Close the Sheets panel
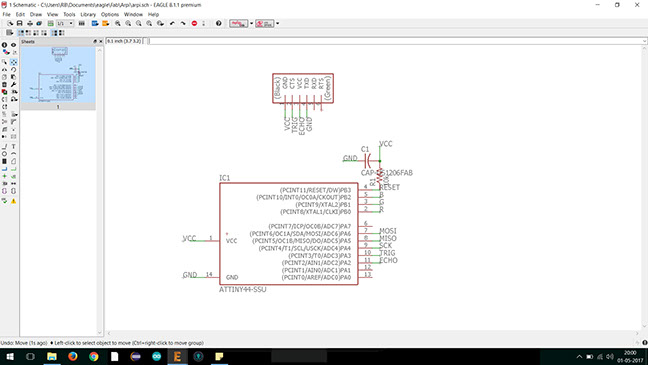The width and height of the screenshot is (648, 365). coord(100,42)
